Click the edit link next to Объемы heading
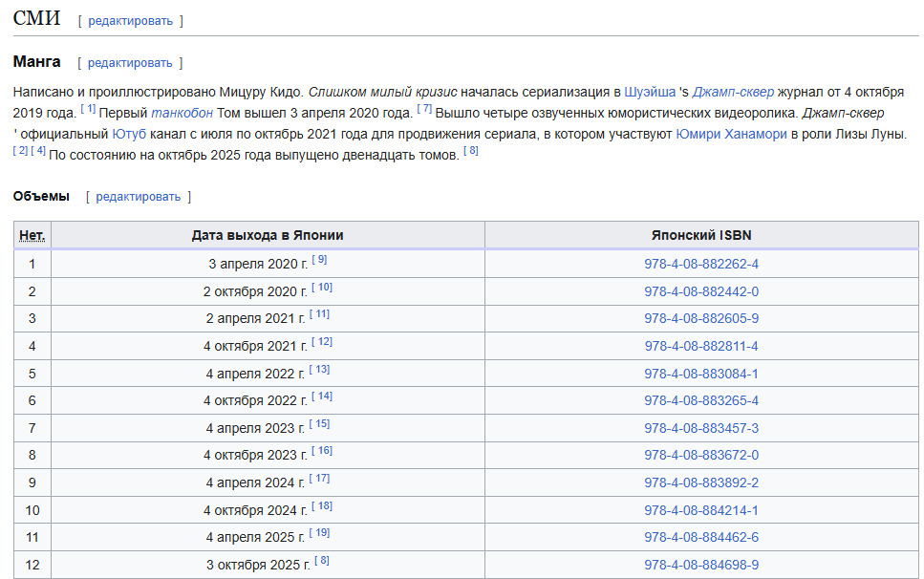The image size is (924, 579). coord(138,197)
